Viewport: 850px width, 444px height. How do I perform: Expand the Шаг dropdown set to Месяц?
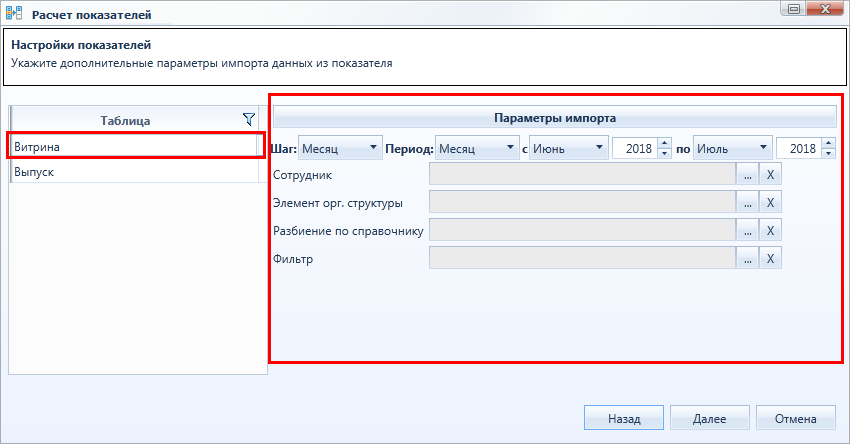coord(340,148)
